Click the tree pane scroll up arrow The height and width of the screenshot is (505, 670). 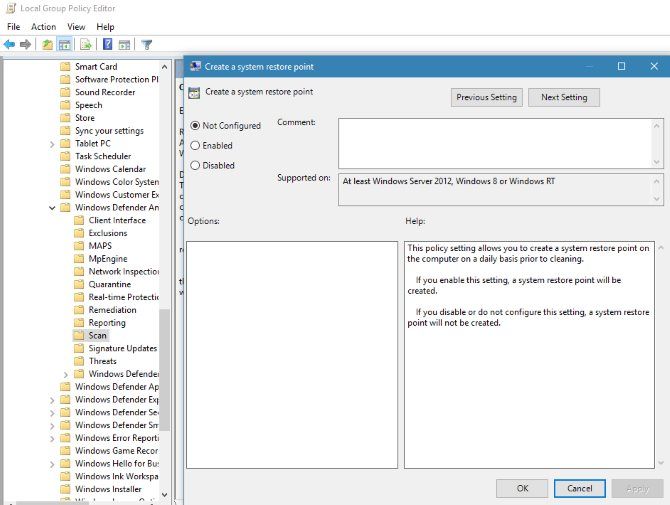tap(165, 67)
